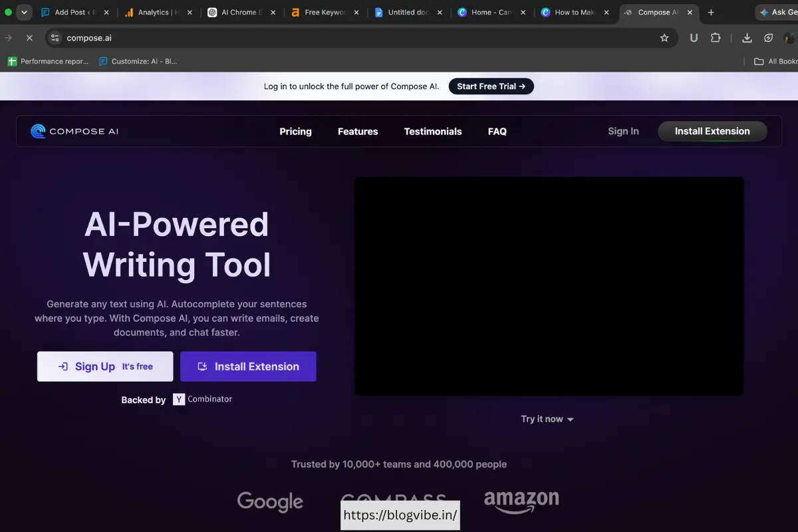Click the Compose AI logo
Screen dimensions: 798x532
pyautogui.click(x=74, y=131)
